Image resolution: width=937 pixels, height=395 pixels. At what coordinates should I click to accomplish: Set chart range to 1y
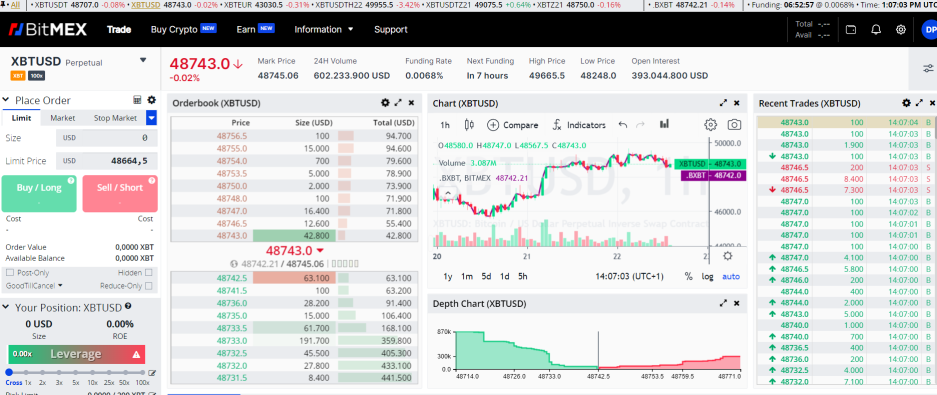[448, 276]
